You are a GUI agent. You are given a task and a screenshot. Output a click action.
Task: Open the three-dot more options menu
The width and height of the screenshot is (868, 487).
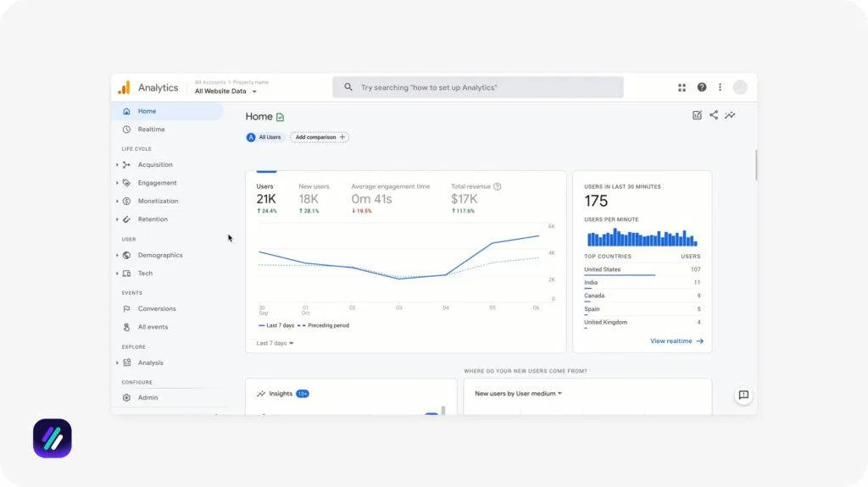(x=720, y=87)
